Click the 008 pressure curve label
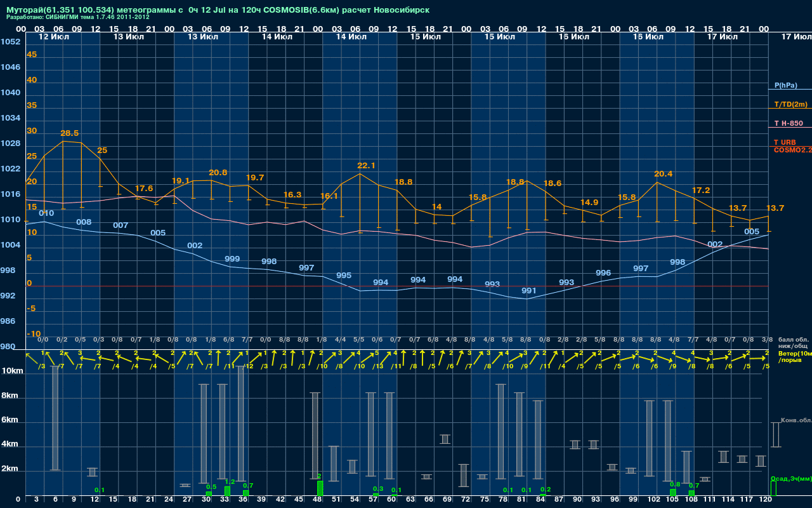The image size is (812, 508). pyautogui.click(x=84, y=222)
